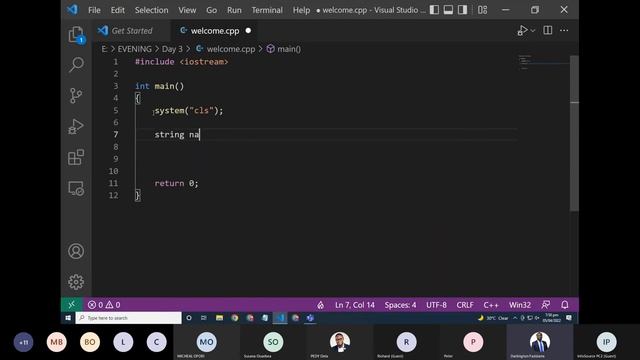The width and height of the screenshot is (640, 360).
Task: Open the Manage gear icon
Action: coord(76,282)
